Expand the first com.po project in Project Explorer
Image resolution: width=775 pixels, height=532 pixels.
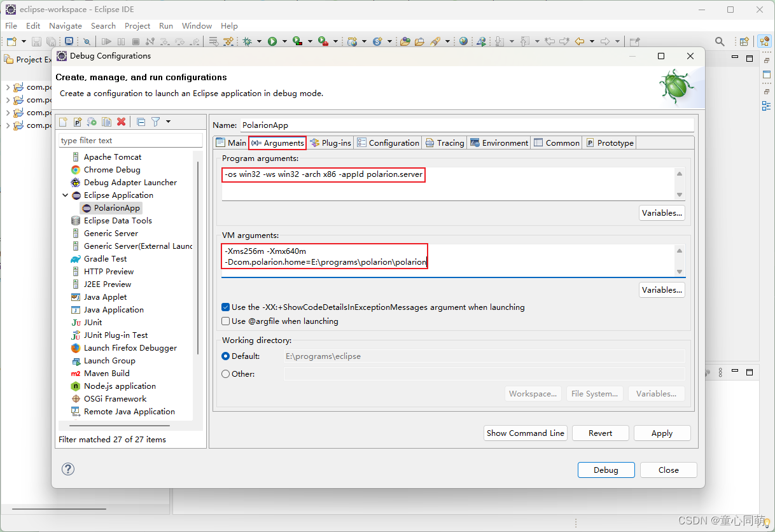(8, 88)
